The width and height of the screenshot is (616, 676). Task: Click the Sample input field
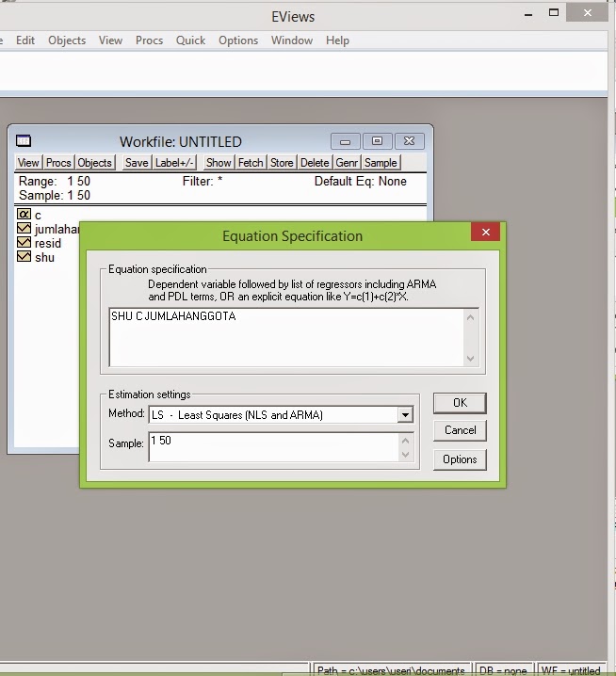point(273,447)
